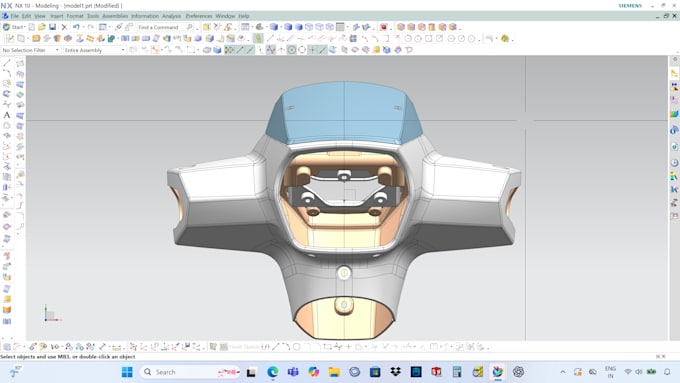Click the ENG IN language indicator
680x383 pixels.
click(x=610, y=372)
